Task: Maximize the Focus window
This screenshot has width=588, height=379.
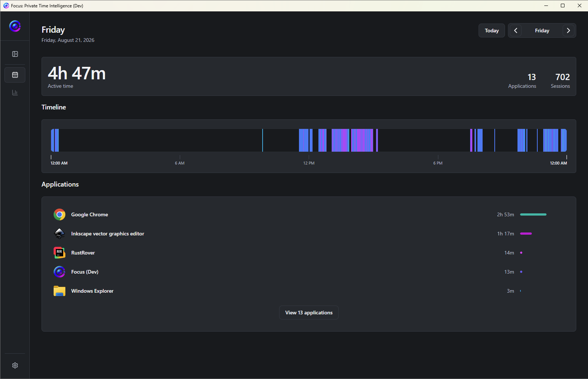Action: (563, 6)
